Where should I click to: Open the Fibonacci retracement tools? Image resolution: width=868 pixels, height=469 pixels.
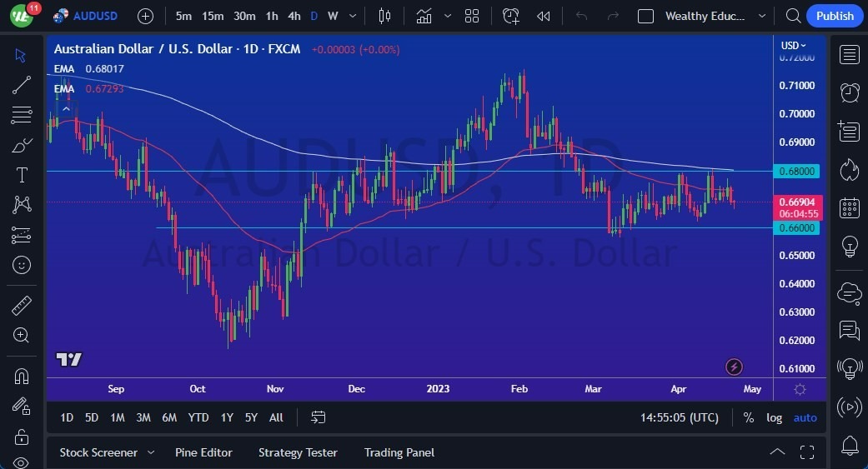pos(21,115)
